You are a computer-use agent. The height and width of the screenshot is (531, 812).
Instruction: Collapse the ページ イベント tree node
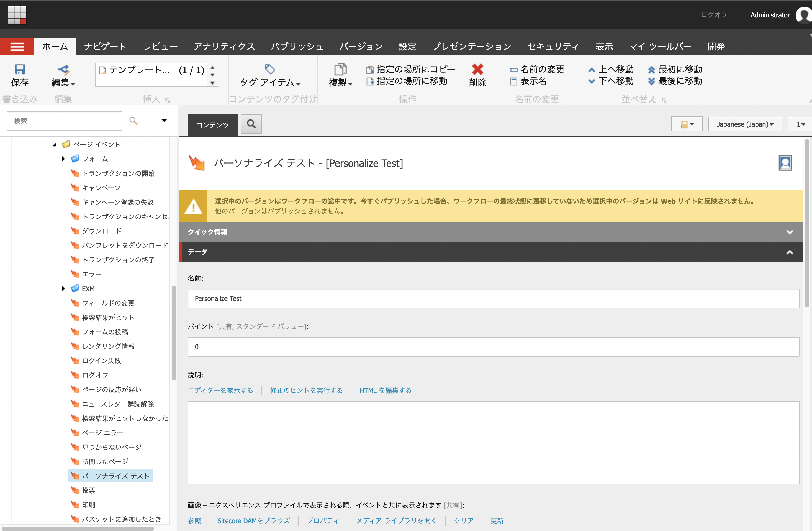tap(54, 144)
